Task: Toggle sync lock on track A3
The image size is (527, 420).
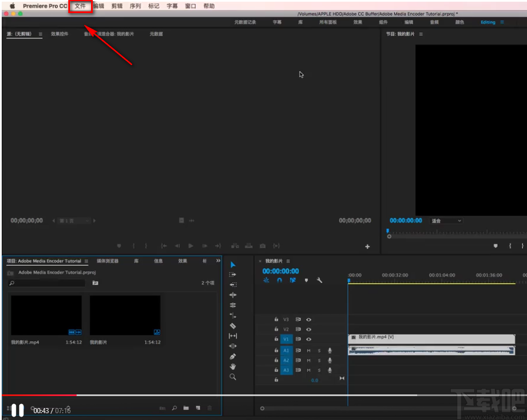Action: point(298,370)
